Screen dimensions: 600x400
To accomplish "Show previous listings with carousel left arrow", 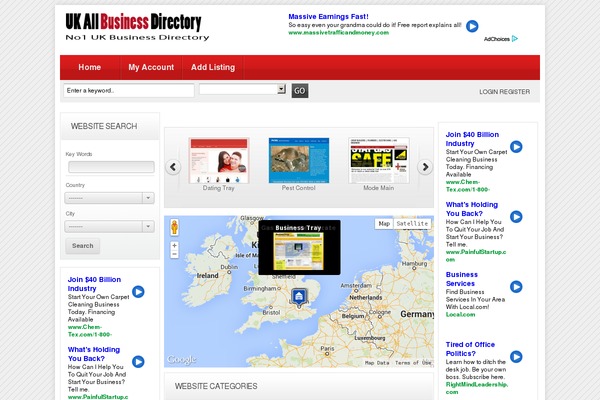I will (x=173, y=167).
